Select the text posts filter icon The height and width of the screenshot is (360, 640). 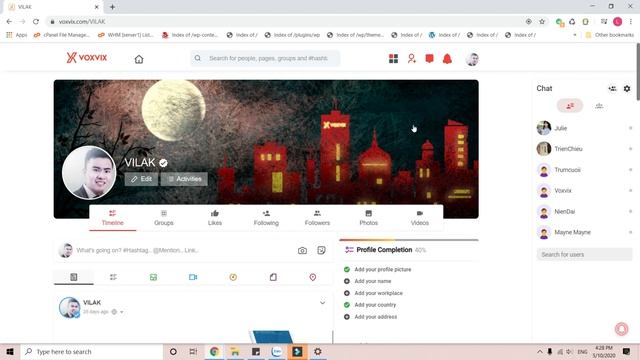coord(113,277)
